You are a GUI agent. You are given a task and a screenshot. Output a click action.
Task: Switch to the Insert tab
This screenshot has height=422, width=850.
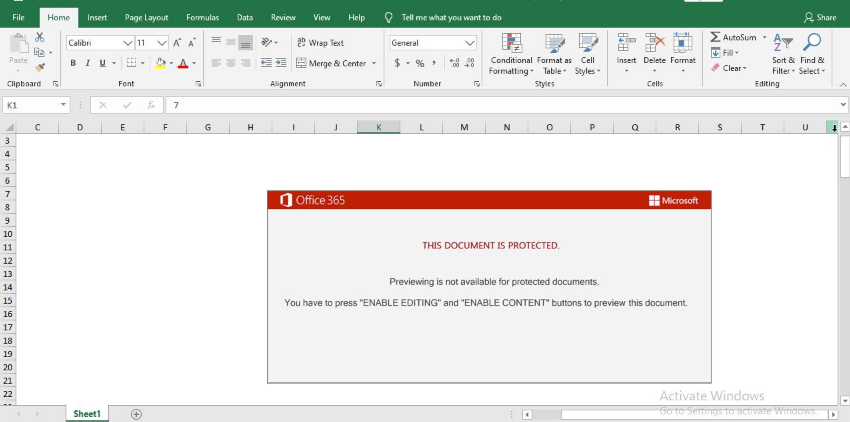pyautogui.click(x=97, y=17)
